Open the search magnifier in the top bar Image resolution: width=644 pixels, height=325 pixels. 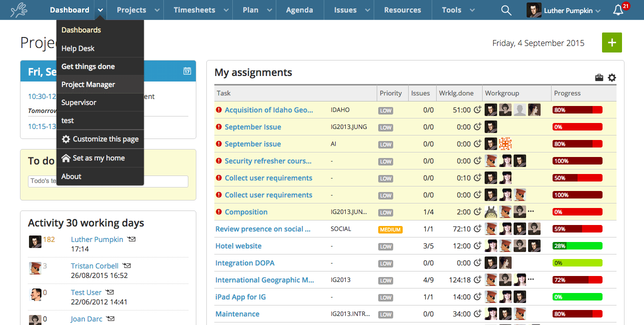(506, 9)
